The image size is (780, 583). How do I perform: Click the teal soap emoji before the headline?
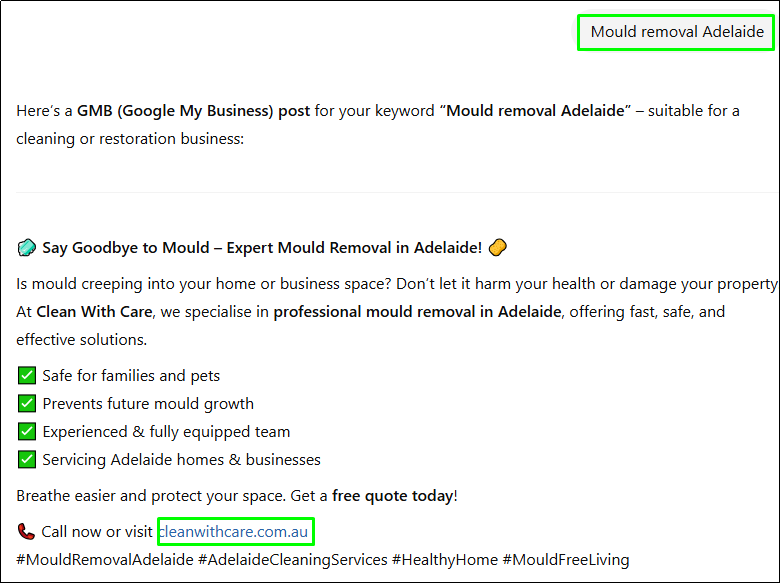[x=27, y=247]
